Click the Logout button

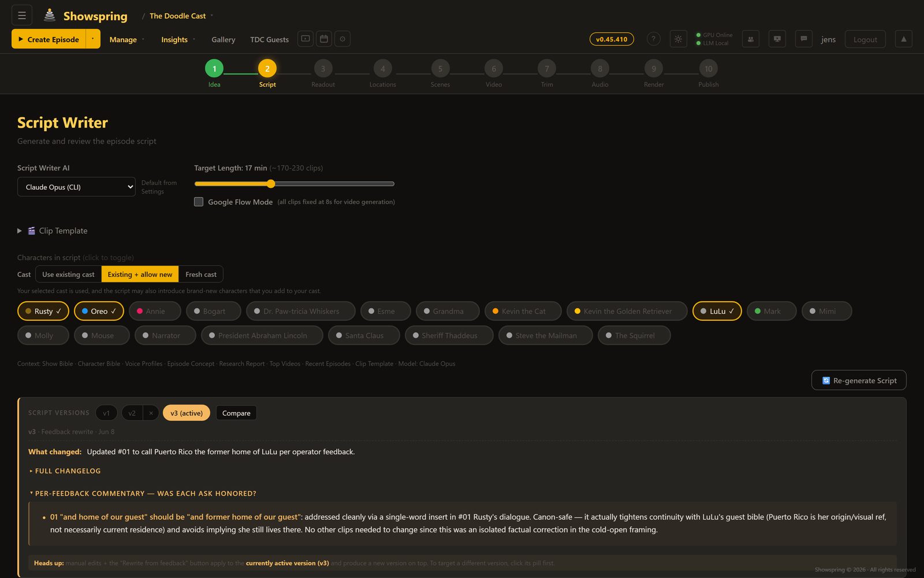(x=865, y=39)
